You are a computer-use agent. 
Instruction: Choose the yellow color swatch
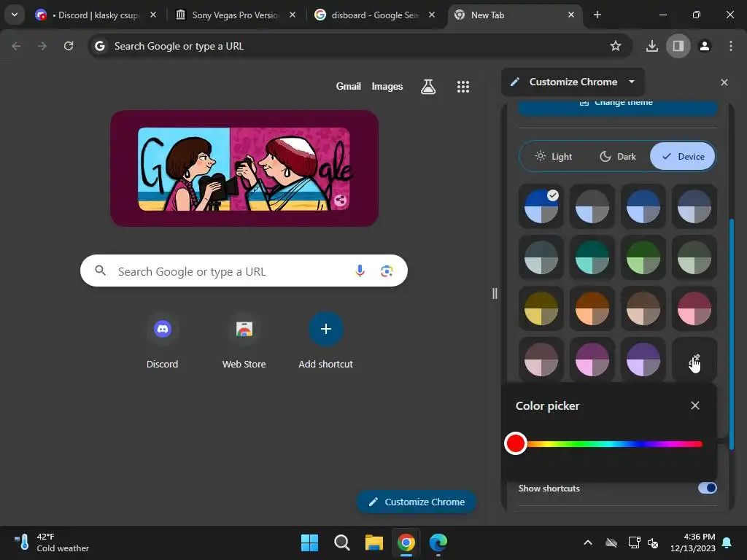coord(541,308)
